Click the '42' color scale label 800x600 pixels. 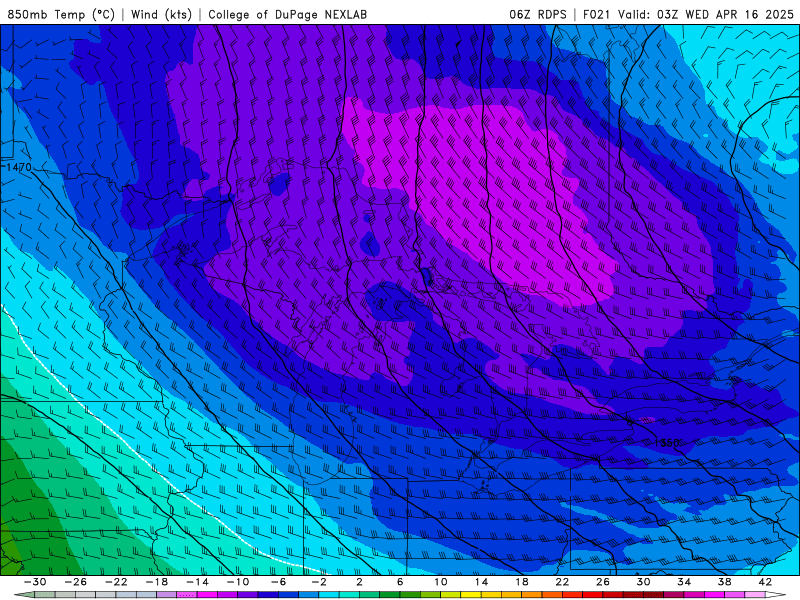click(x=765, y=582)
